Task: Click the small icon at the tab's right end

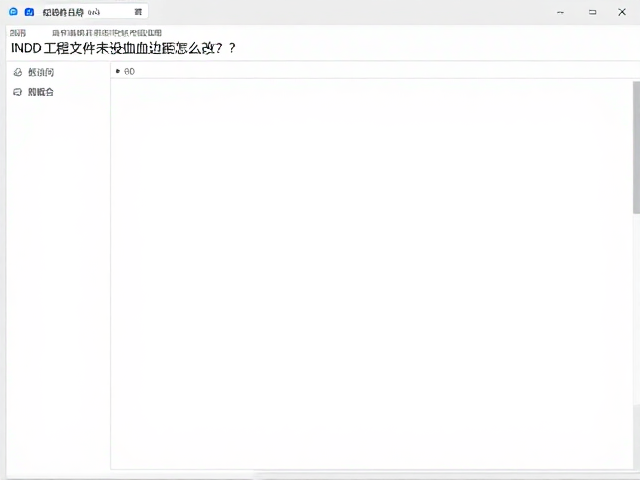Action: [x=138, y=12]
